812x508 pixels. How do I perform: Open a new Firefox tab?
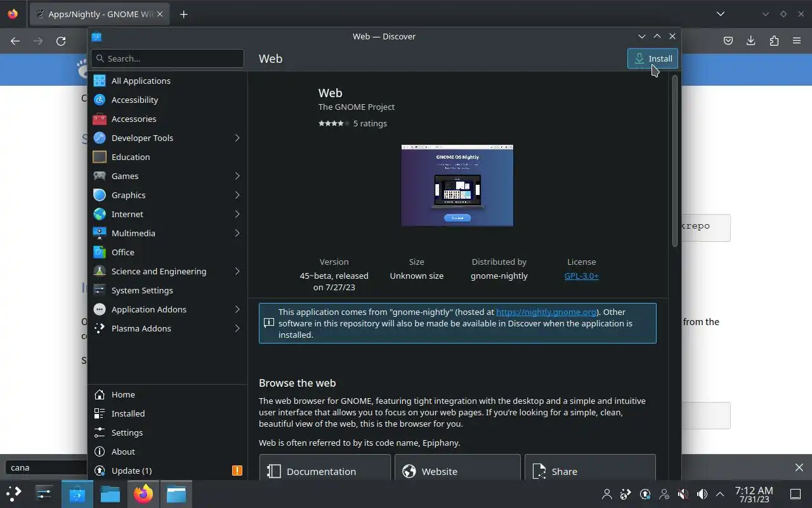[183, 14]
